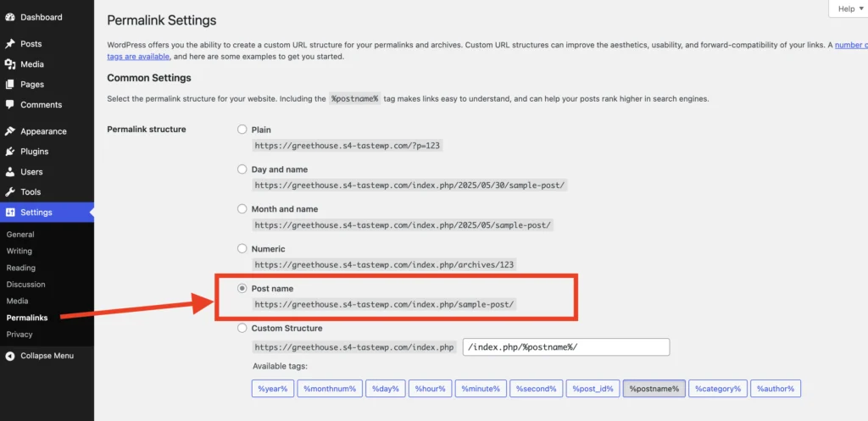This screenshot has width=868, height=421.
Task: Select the Month and name radio button
Action: point(242,209)
